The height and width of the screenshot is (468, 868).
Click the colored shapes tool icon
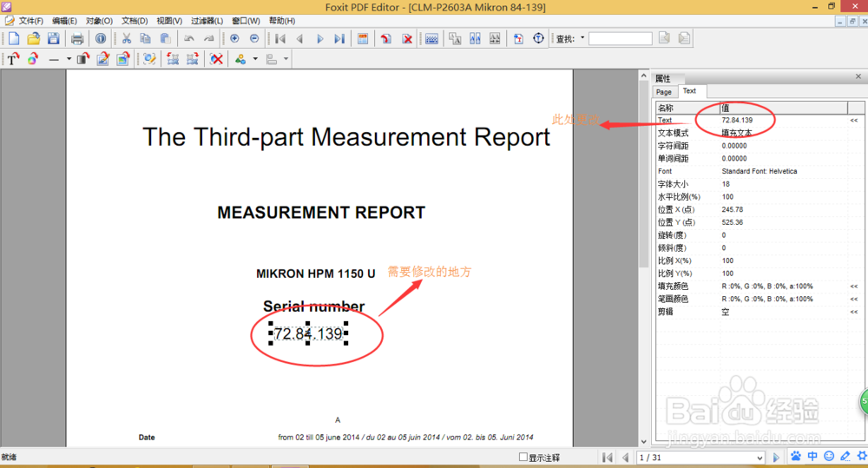pos(240,59)
